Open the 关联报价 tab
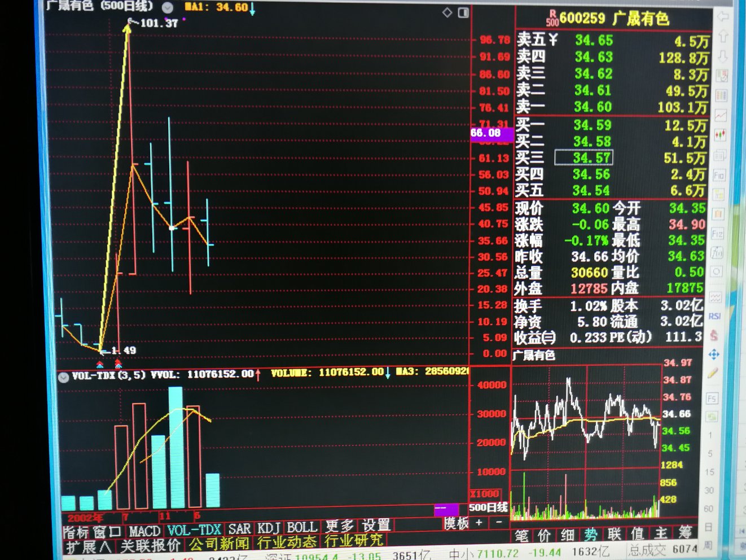The width and height of the screenshot is (746, 560). click(x=150, y=545)
